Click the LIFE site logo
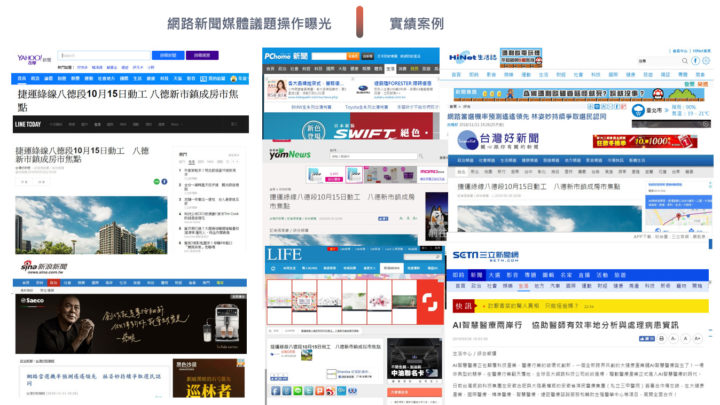Screen dimensions: 720x405 tap(287, 254)
